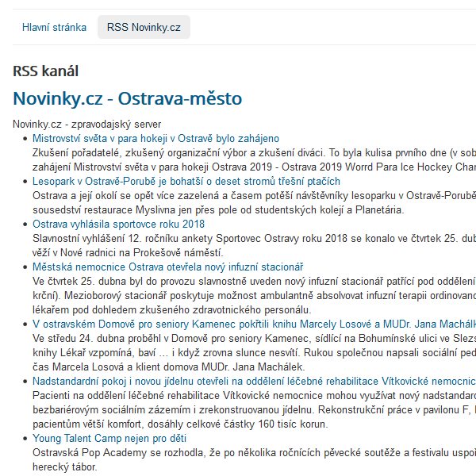
Task: Click description Pacienti na oddělení léčebné rehabilitace
Action: click(254, 396)
